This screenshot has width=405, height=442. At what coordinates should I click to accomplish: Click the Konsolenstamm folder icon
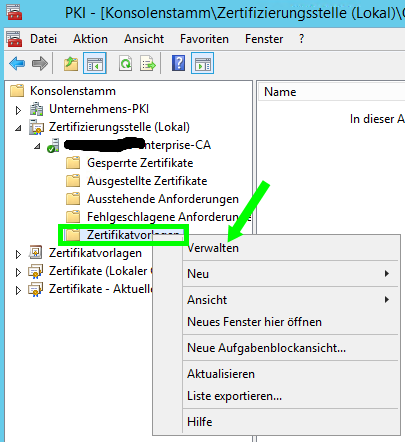pos(17,91)
